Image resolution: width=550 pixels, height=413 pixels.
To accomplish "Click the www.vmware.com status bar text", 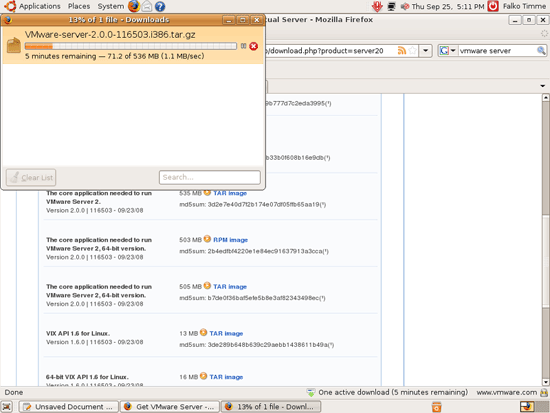I will pyautogui.click(x=507, y=392).
